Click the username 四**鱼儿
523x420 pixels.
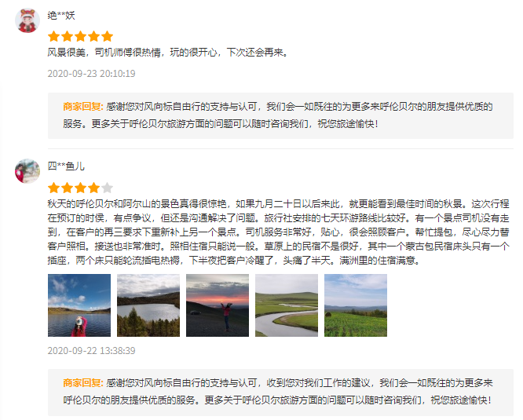(66, 166)
